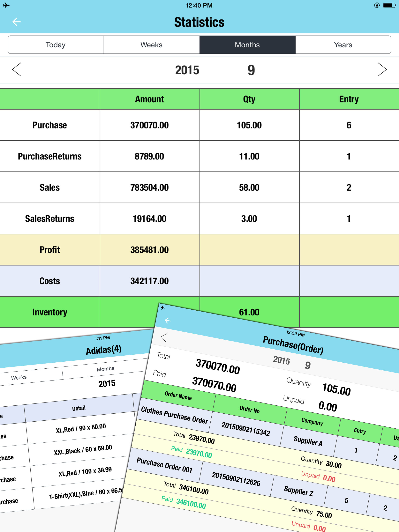Tap Detail column header in Adidas window
This screenshot has width=399, height=532.
79,408
